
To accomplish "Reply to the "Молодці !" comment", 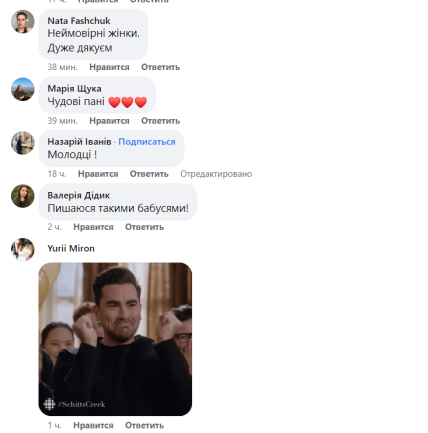I will pos(149,174).
